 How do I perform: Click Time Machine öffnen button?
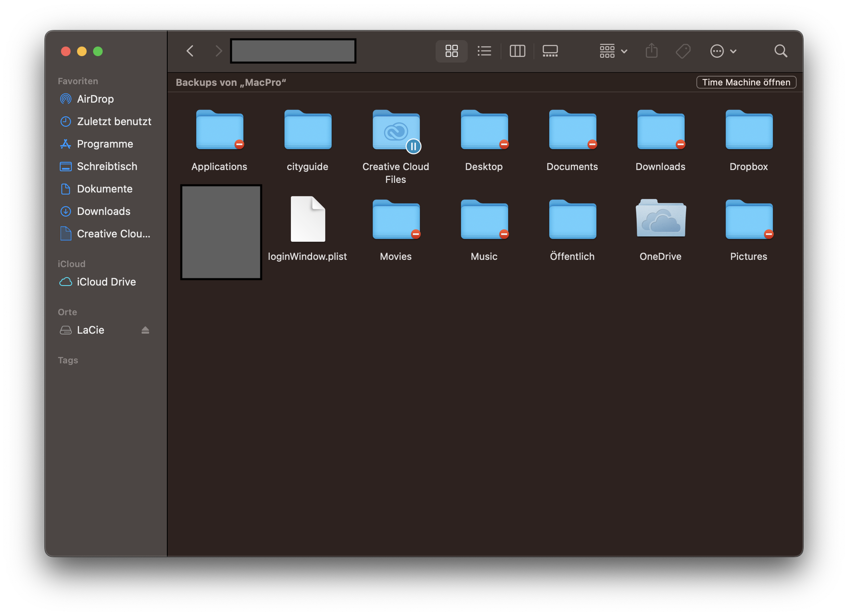[746, 82]
